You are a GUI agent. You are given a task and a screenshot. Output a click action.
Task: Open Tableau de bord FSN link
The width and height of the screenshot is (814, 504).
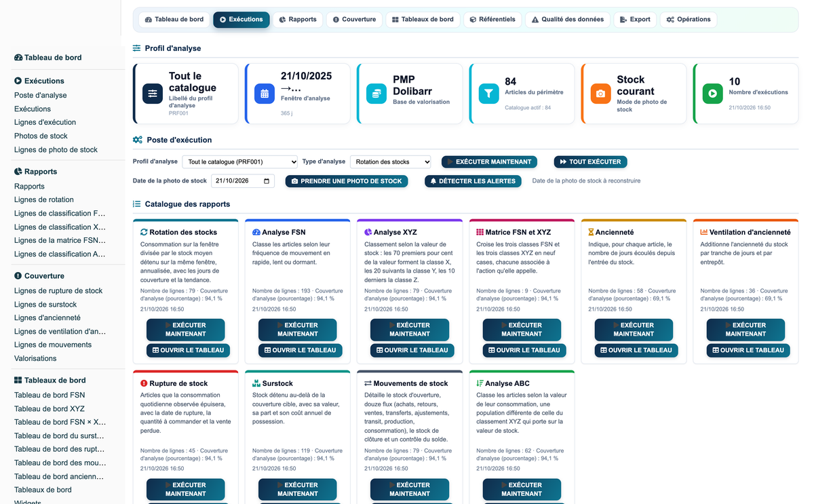click(x=50, y=395)
